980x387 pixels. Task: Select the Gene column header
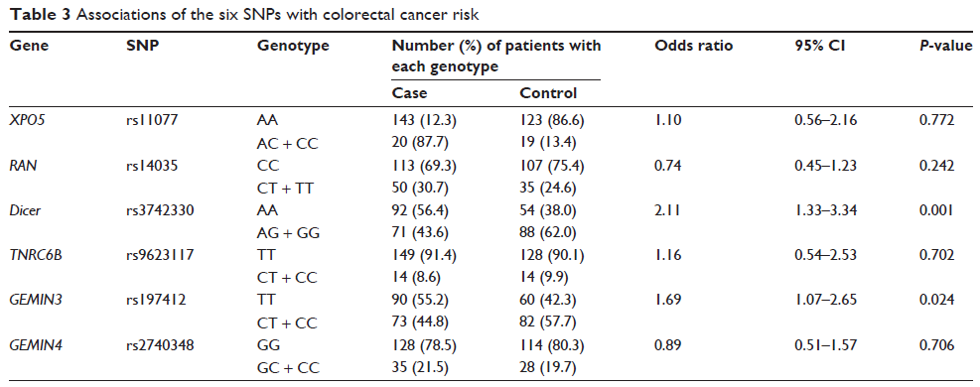(30, 47)
